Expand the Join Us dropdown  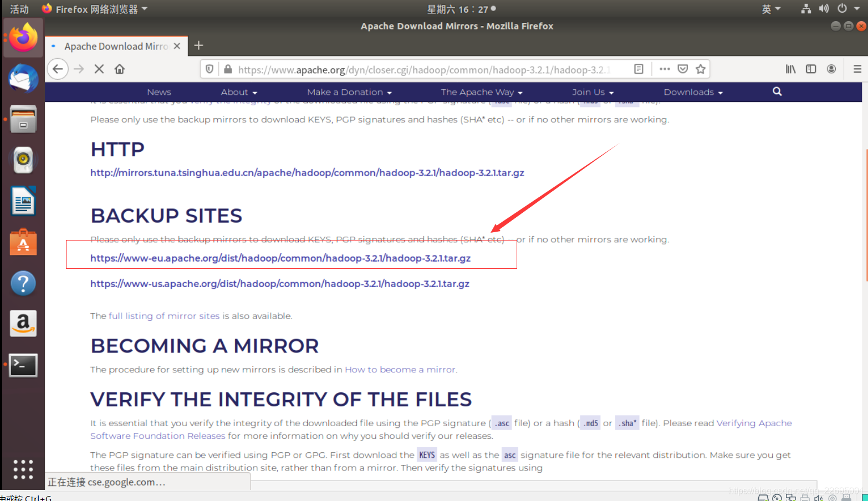tap(593, 92)
